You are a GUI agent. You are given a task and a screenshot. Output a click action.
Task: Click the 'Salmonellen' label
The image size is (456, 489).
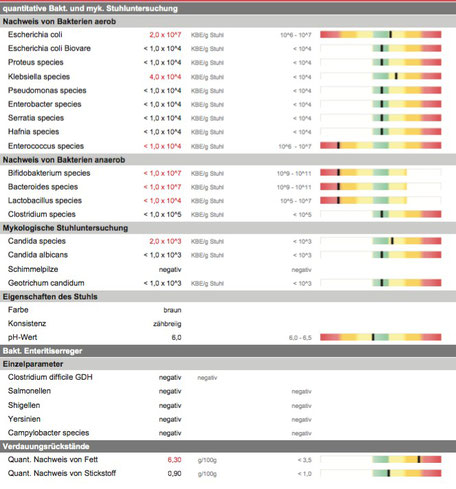29,391
